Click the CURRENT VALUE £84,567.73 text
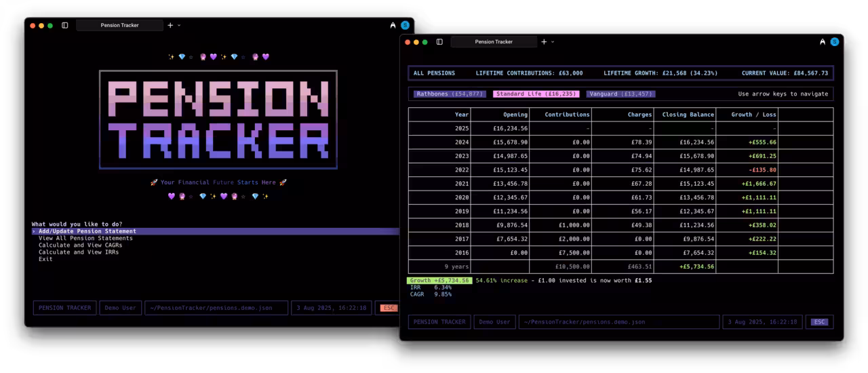Screen dimensions: 868x373 (785, 73)
